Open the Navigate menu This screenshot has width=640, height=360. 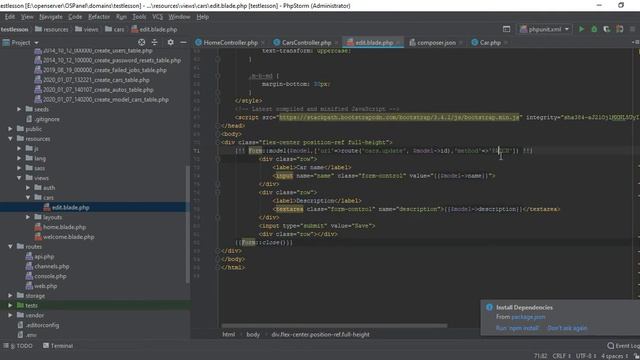point(51,17)
